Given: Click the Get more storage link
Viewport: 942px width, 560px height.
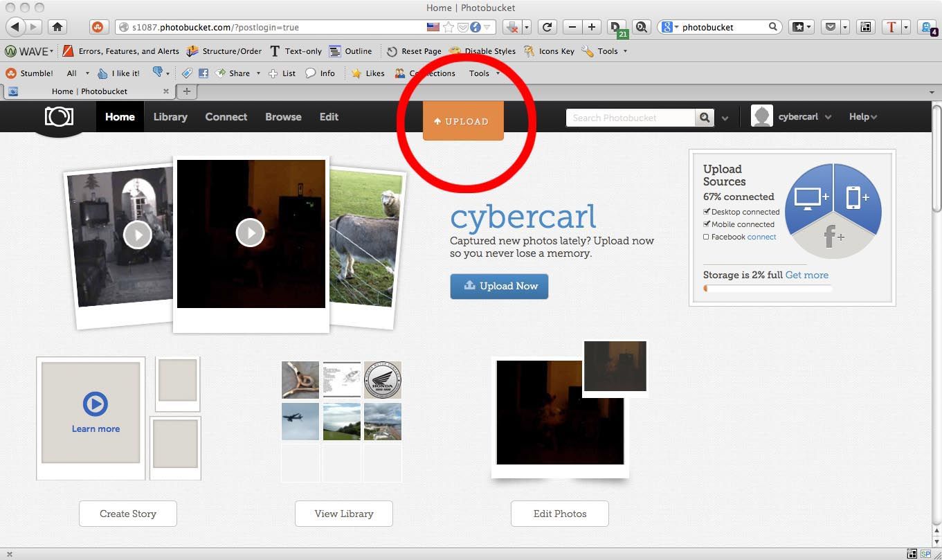Looking at the screenshot, I should (807, 275).
